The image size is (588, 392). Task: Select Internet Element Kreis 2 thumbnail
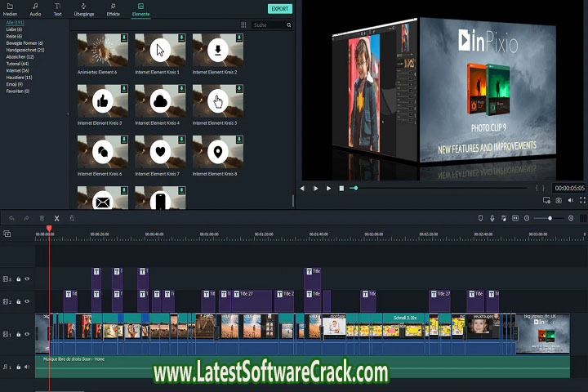point(218,50)
